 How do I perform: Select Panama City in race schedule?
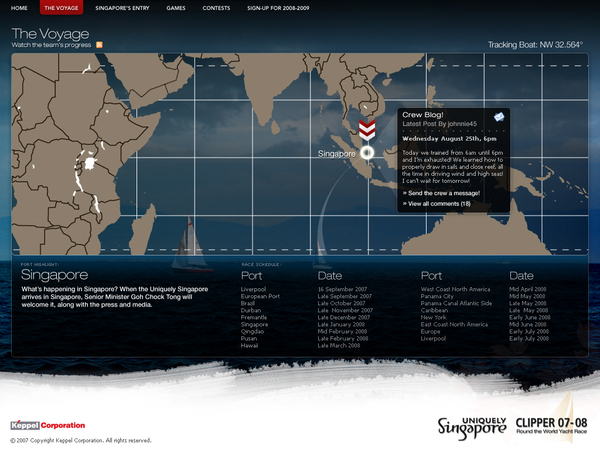point(437,296)
